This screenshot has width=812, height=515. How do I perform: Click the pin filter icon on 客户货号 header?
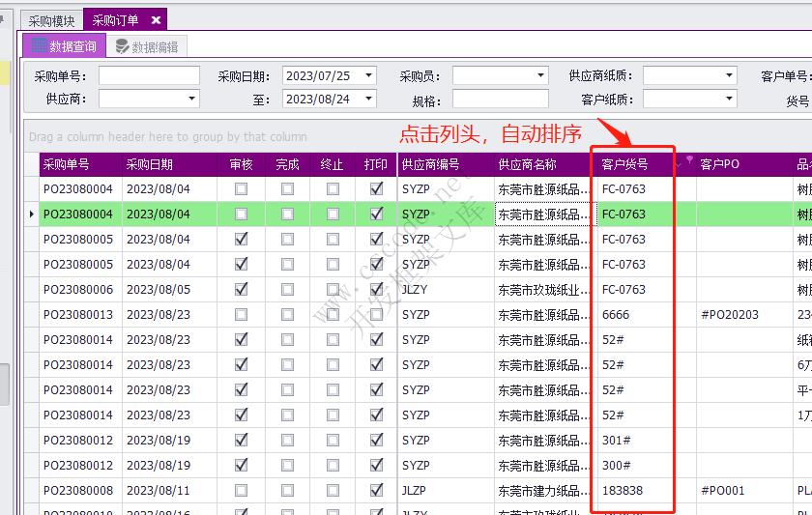pyautogui.click(x=689, y=159)
